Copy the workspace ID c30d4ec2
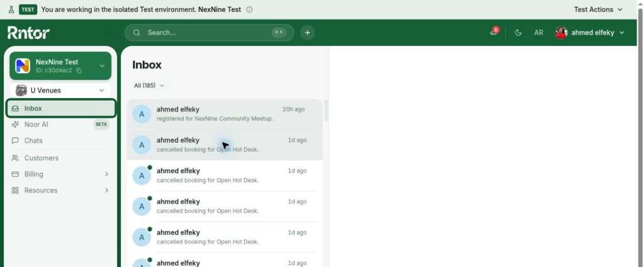The image size is (644, 267). 79,71
